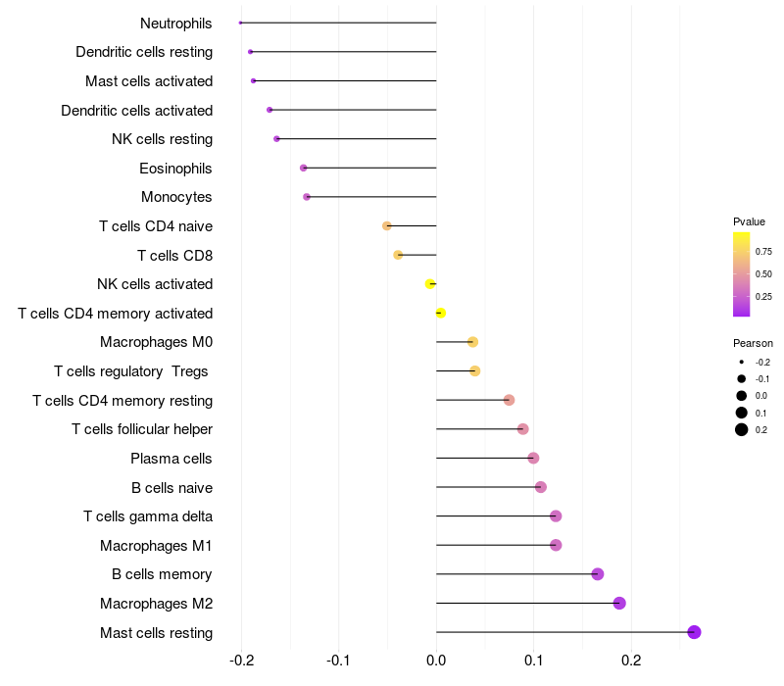Click the Pearson 0.2 legend circle

point(742,429)
